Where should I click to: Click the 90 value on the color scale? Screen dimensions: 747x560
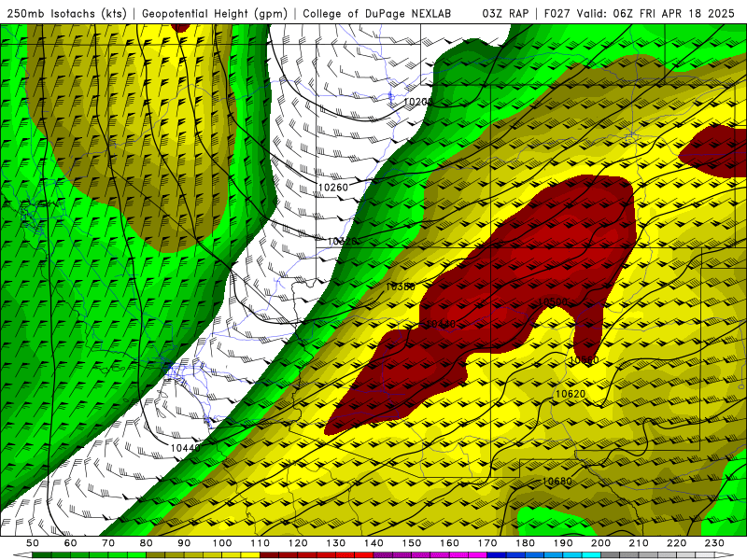point(184,543)
